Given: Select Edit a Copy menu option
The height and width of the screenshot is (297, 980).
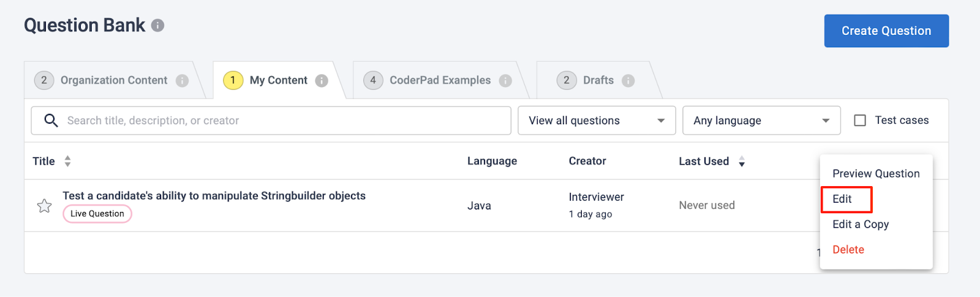Looking at the screenshot, I should pos(861,224).
